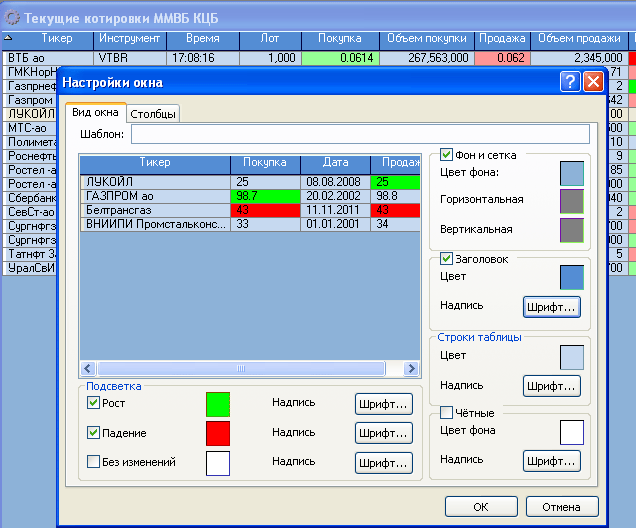Click the Тикер header in preview table
Viewport: 636px width, 528px height.
tap(155, 163)
